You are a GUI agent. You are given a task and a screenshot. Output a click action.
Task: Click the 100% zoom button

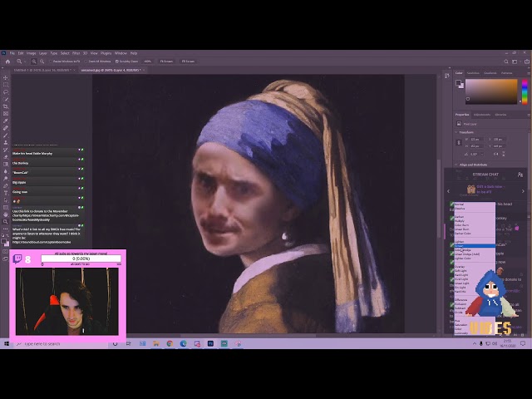[148, 62]
